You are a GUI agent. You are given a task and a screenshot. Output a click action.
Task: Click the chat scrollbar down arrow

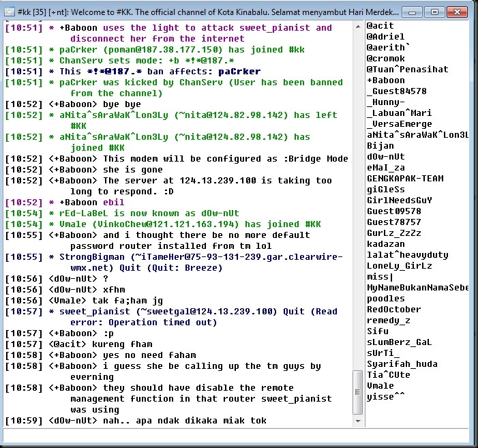point(359,420)
